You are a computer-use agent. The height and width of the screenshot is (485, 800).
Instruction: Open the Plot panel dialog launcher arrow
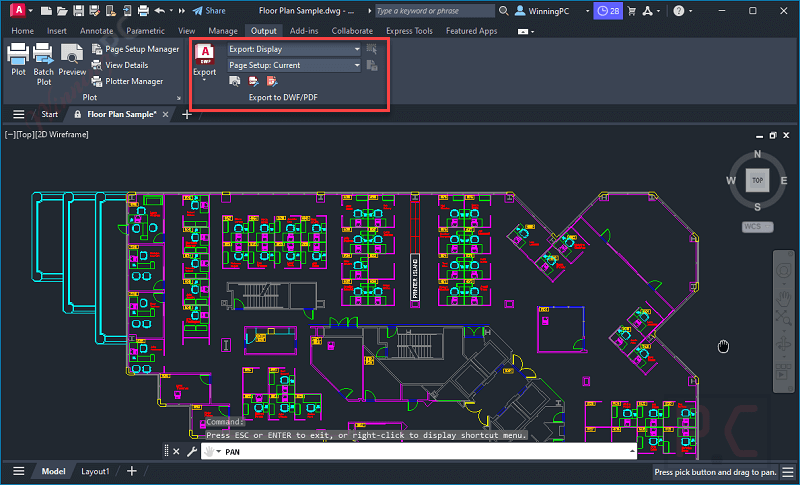click(179, 98)
